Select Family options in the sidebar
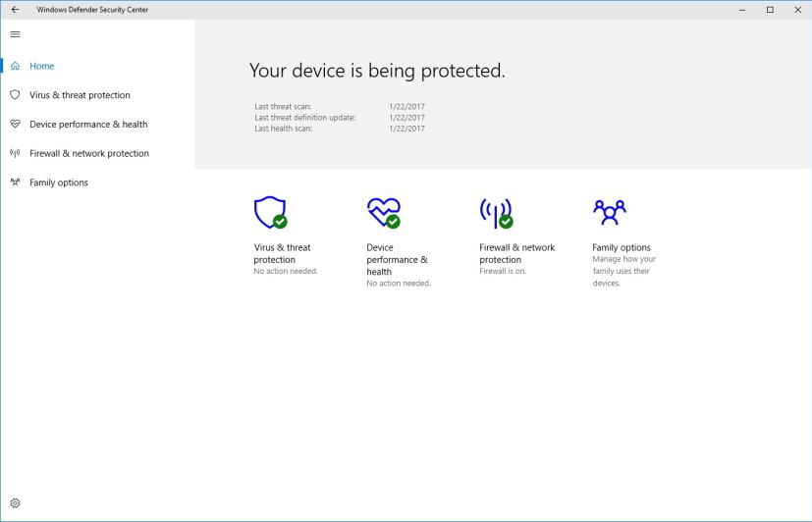This screenshot has width=812, height=522. 59,183
